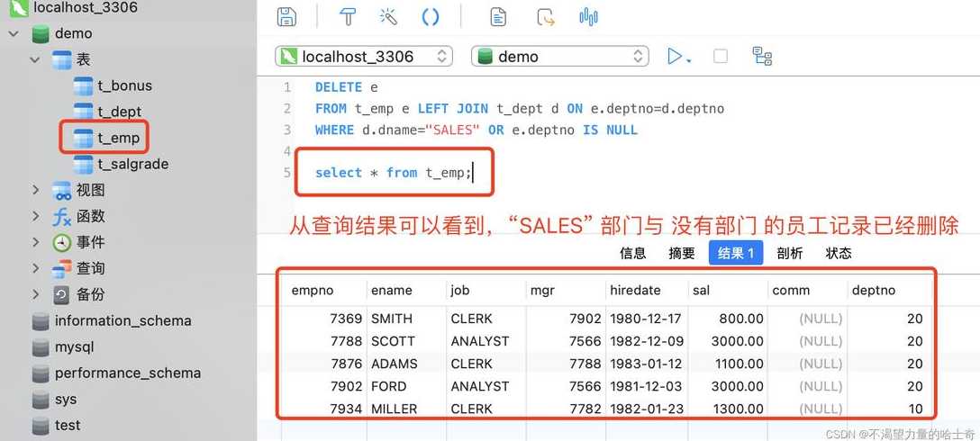This screenshot has height=441, width=980.
Task: Click the Code Snippet parentheses icon
Action: [431, 17]
